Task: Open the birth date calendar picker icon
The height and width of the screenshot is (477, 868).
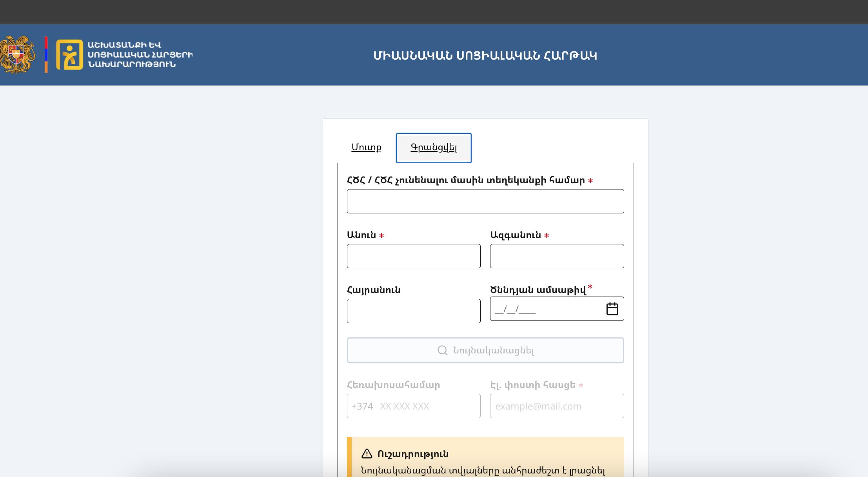Action: (612, 309)
